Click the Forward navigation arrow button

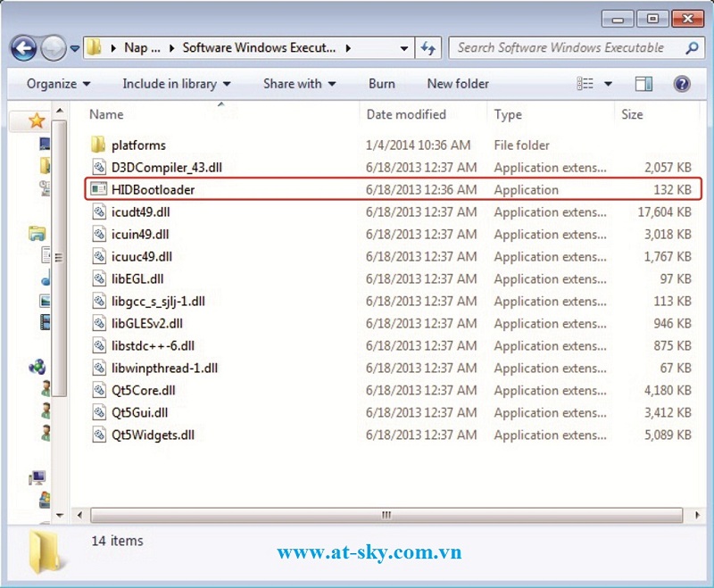click(54, 48)
